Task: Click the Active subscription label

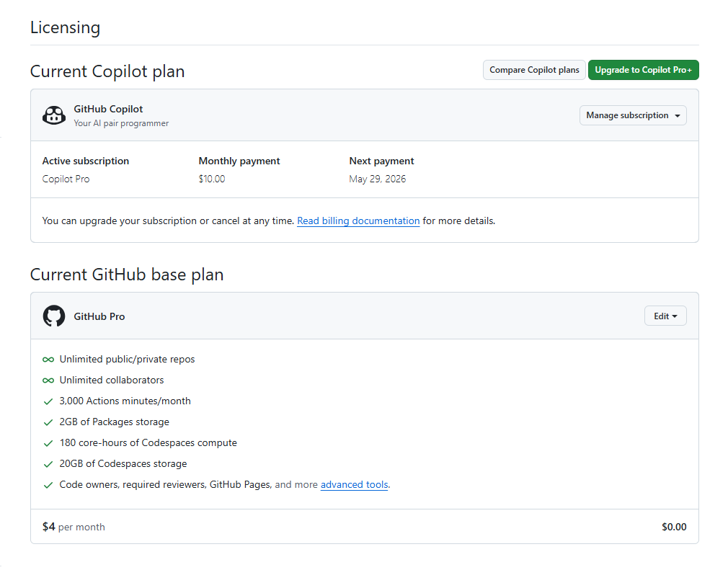Action: pyautogui.click(x=86, y=161)
